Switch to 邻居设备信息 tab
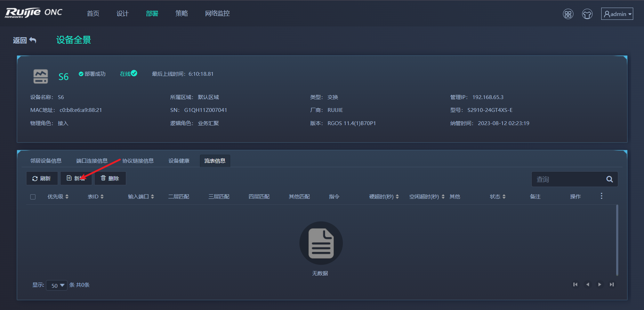Image resolution: width=644 pixels, height=310 pixels. [46, 161]
